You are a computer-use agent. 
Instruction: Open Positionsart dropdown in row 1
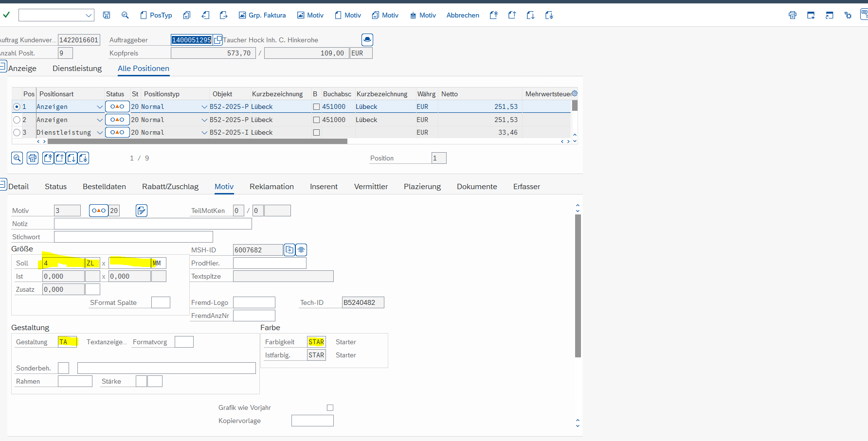100,106
